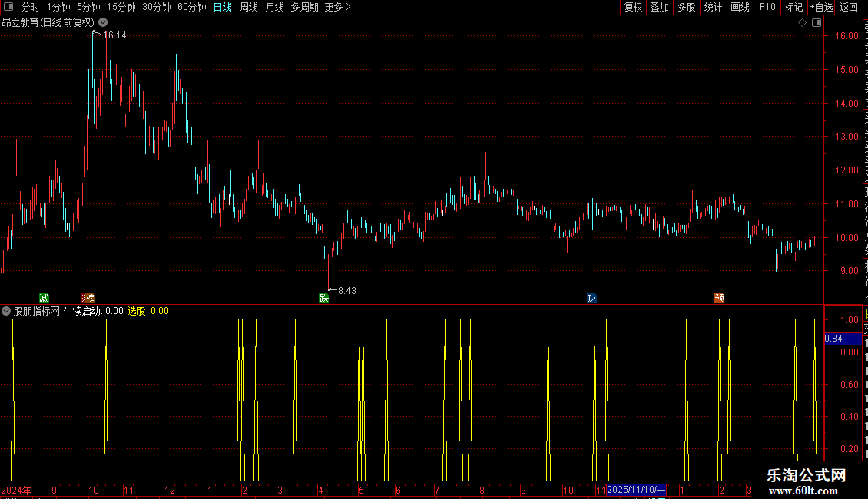This screenshot has height=499, width=868.
Task: Click the 统计 statistics button
Action: coord(713,7)
